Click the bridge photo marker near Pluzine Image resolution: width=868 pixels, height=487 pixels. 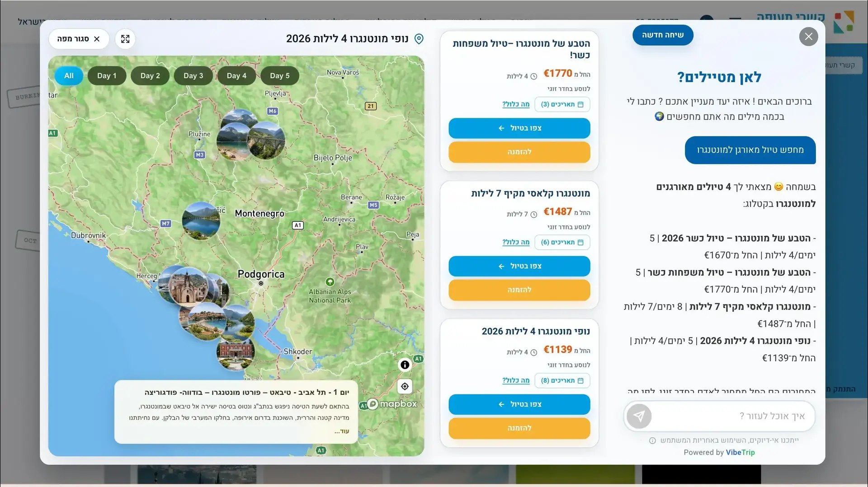(x=266, y=140)
